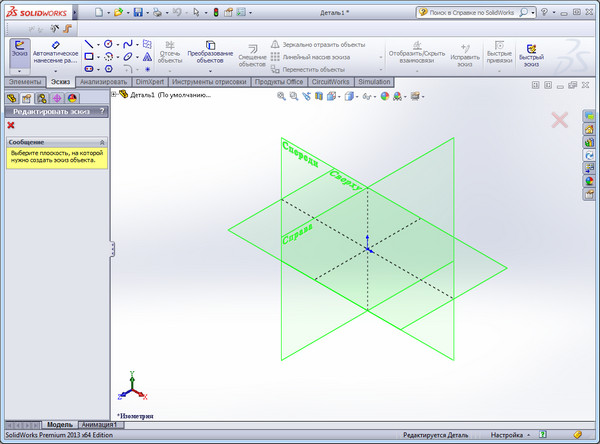Click the Автоматическое нанесение размеров button

point(55,52)
